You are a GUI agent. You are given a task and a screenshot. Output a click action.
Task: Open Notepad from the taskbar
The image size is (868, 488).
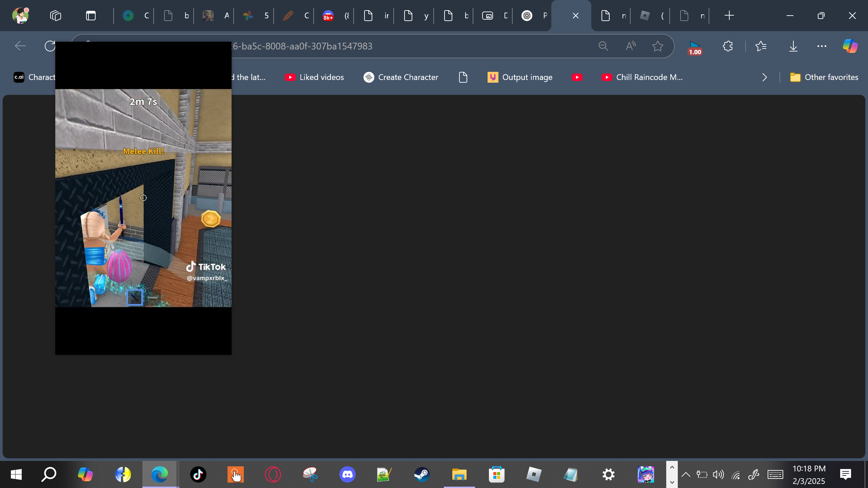pyautogui.click(x=571, y=474)
